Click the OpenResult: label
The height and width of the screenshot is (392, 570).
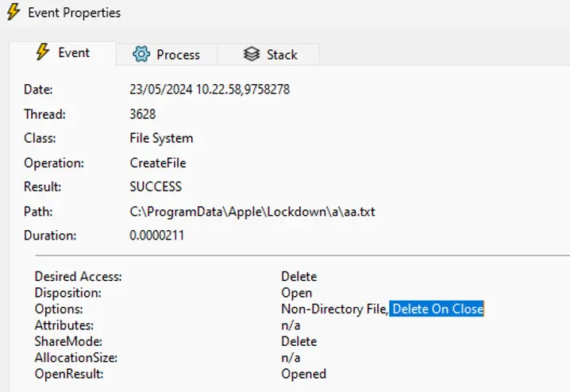69,374
